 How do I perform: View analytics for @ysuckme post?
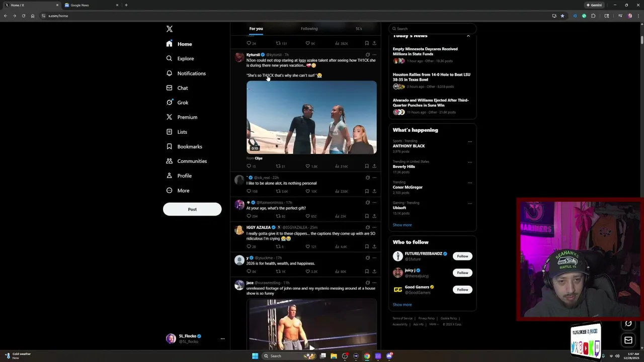click(337, 271)
